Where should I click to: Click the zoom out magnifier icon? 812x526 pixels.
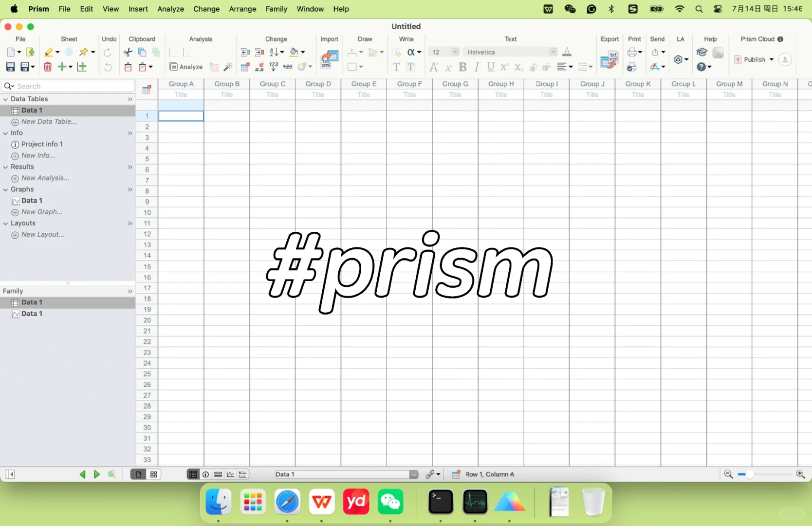[728, 474]
